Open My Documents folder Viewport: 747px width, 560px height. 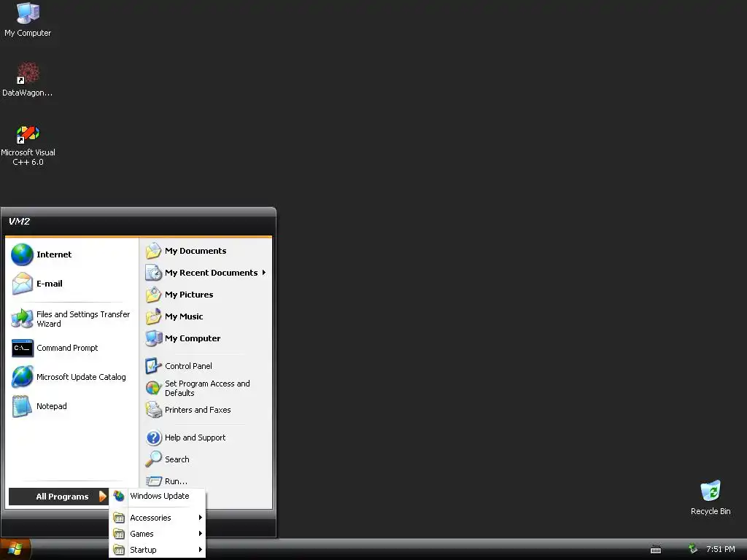[x=206, y=251]
